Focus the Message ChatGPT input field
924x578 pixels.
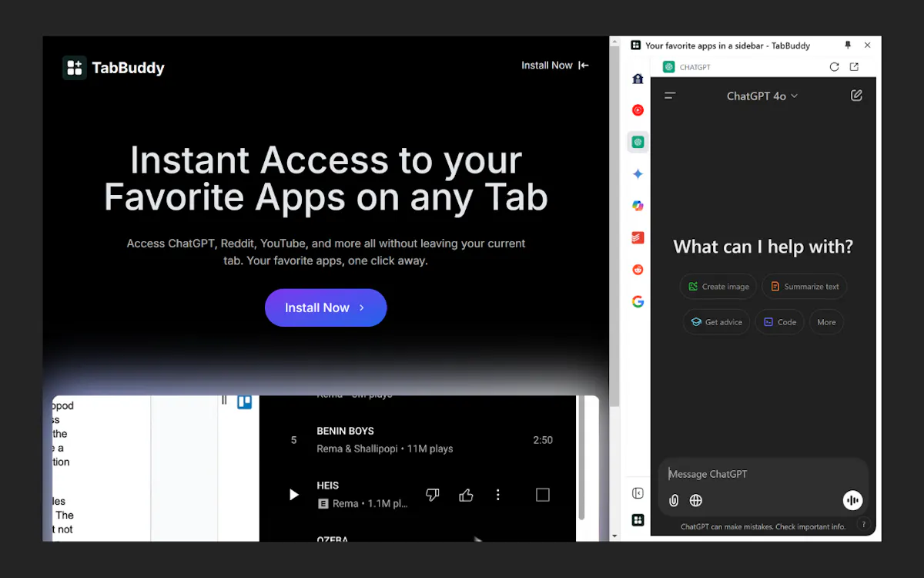point(762,474)
